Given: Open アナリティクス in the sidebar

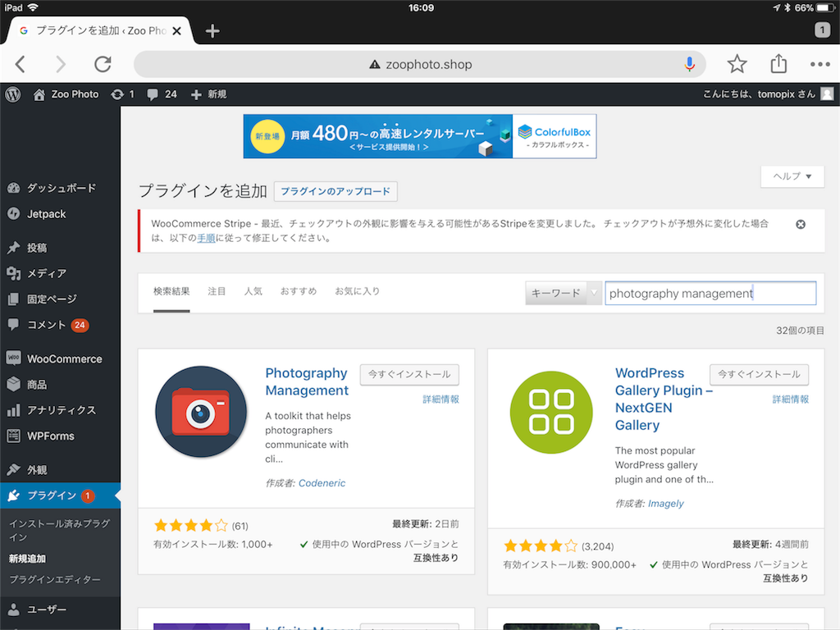Looking at the screenshot, I should [60, 410].
